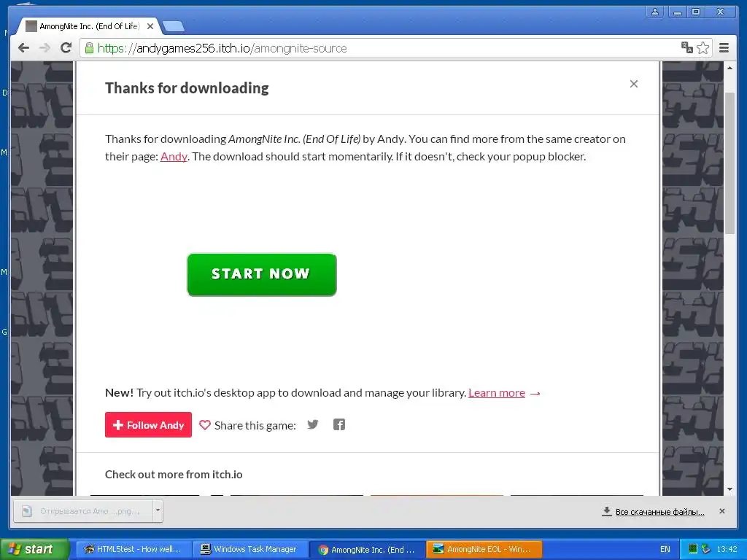Click the taskbar clock showing 13:42

(727, 550)
